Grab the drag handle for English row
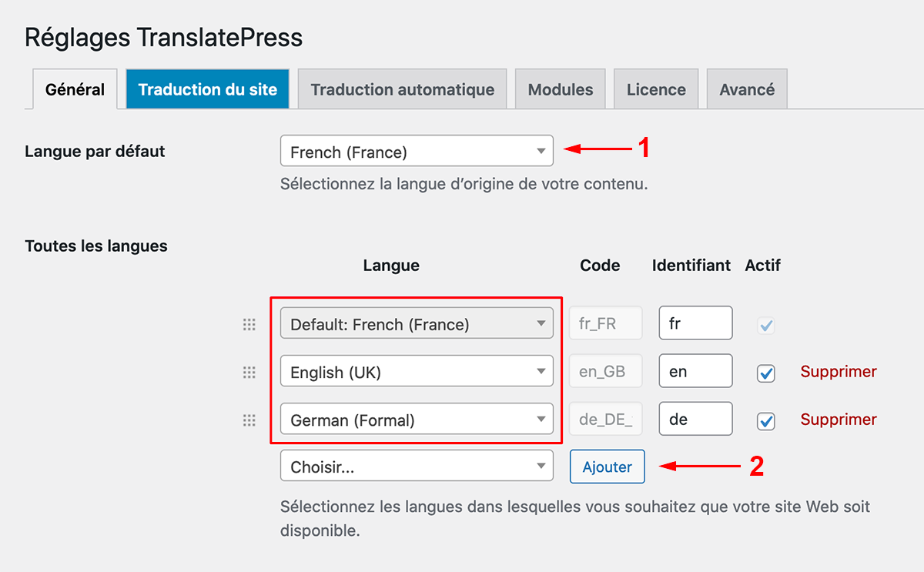Image resolution: width=924 pixels, height=572 pixels. [249, 373]
